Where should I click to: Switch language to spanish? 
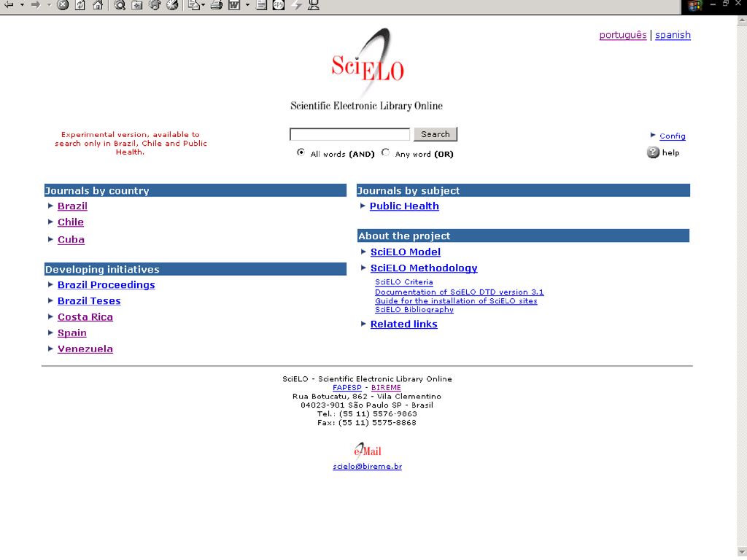click(673, 35)
